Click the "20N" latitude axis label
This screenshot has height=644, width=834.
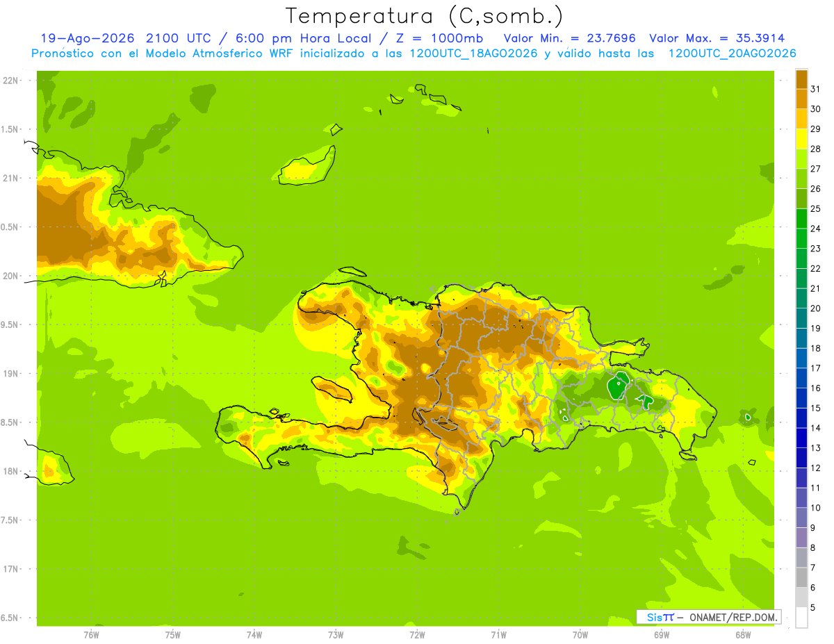point(10,276)
